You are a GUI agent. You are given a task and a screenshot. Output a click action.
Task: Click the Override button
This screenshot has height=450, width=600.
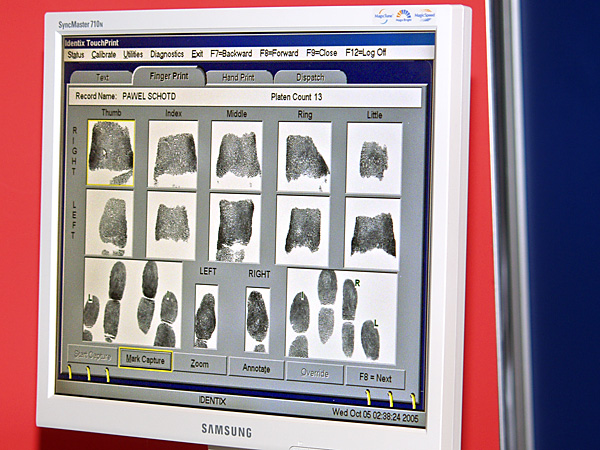point(314,373)
